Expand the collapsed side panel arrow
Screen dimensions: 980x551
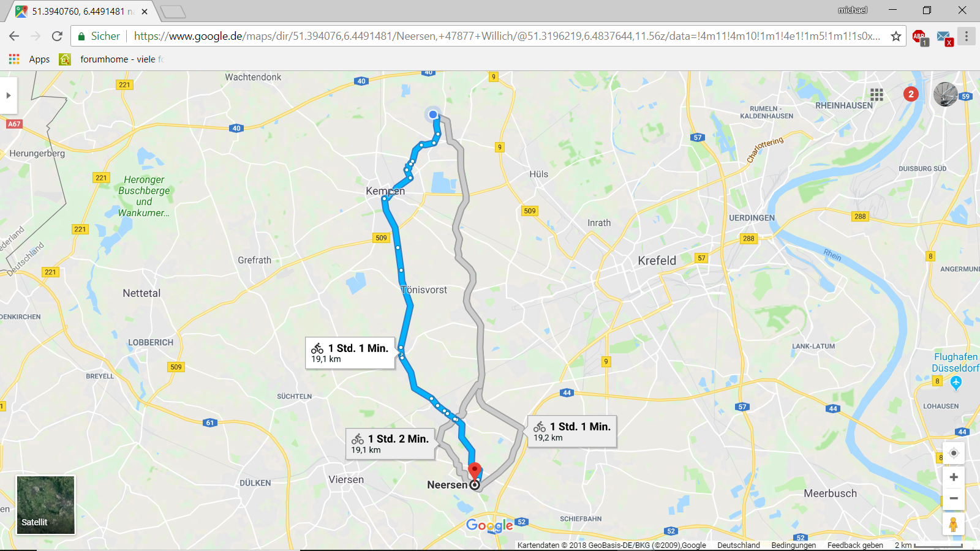click(x=9, y=95)
